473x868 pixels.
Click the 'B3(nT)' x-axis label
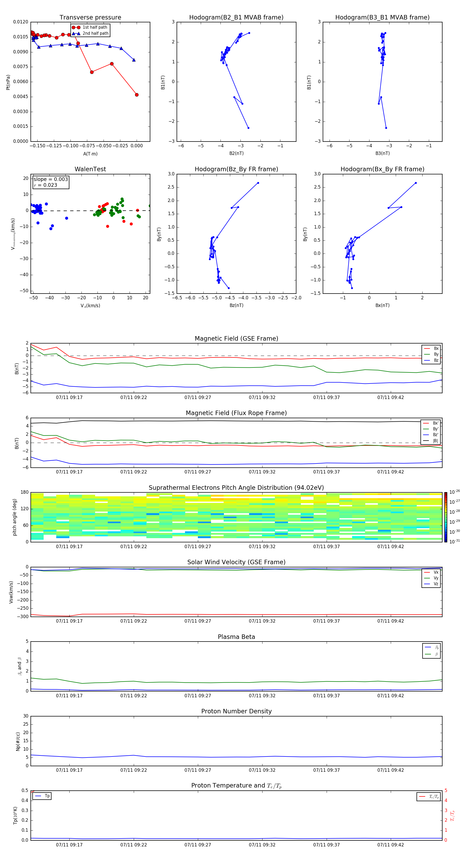click(x=382, y=153)
